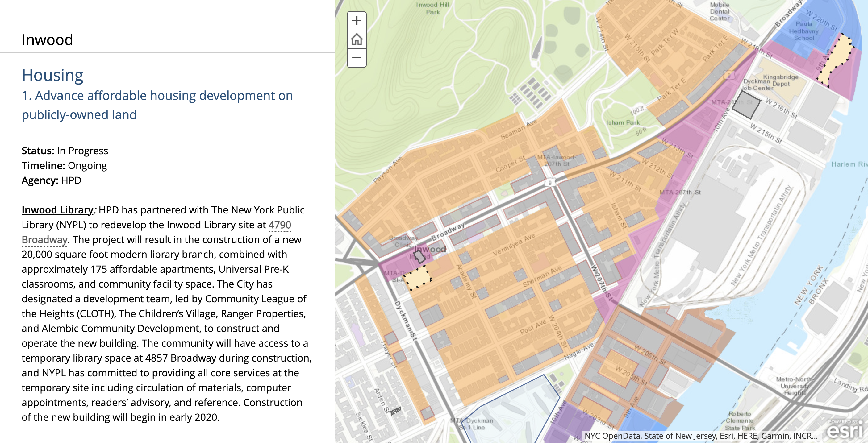Click the 'W 204th St' street label
Screen dimensions: 868x443
(x=558, y=332)
